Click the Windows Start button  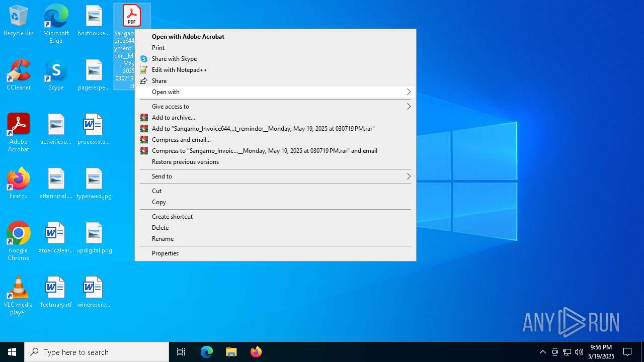12,352
